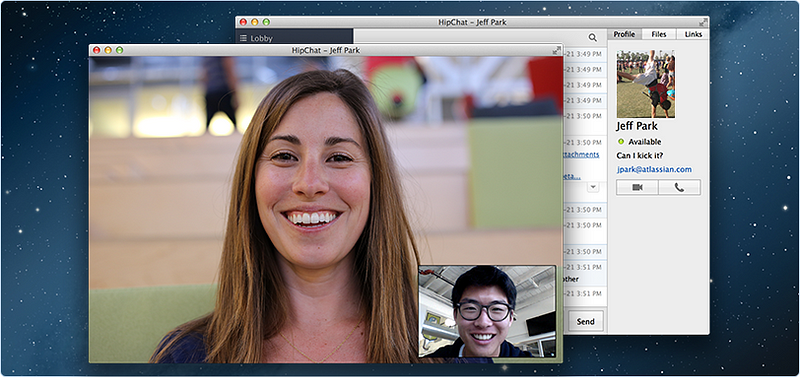This screenshot has width=800, height=377.
Task: Open the jpark@atlassian.com email link
Action: pyautogui.click(x=654, y=169)
